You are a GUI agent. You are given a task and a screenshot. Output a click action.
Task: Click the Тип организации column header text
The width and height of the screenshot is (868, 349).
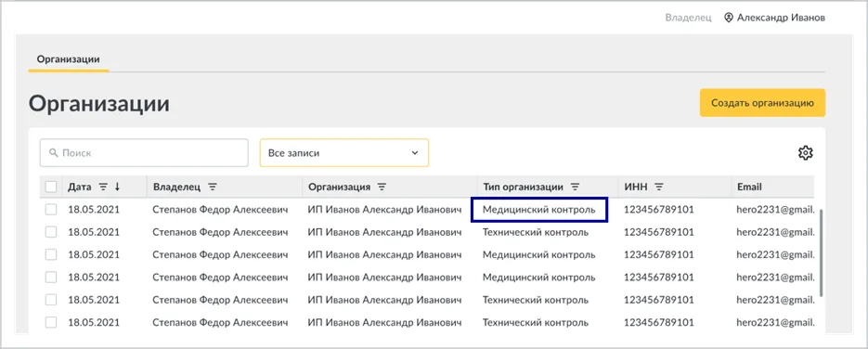click(x=523, y=187)
